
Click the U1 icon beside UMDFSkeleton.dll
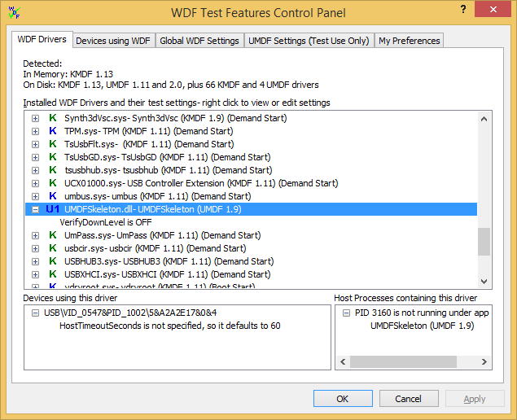(x=53, y=209)
